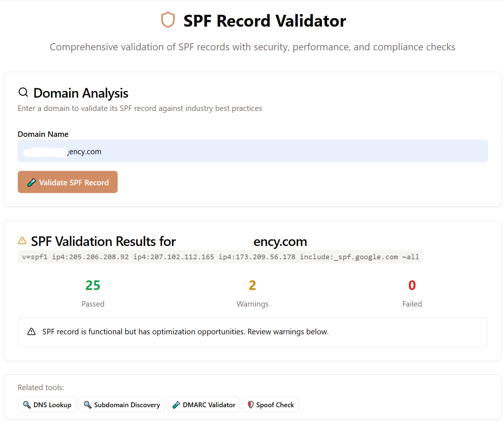Click the 'Passed' label

click(93, 304)
